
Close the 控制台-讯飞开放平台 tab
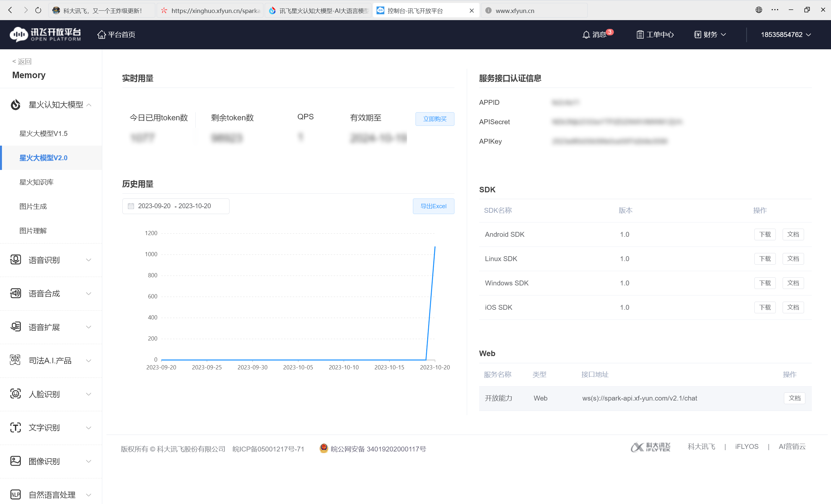click(472, 10)
